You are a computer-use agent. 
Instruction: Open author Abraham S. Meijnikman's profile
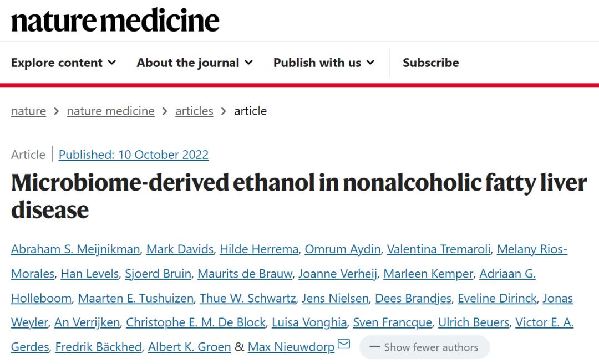[x=75, y=249]
